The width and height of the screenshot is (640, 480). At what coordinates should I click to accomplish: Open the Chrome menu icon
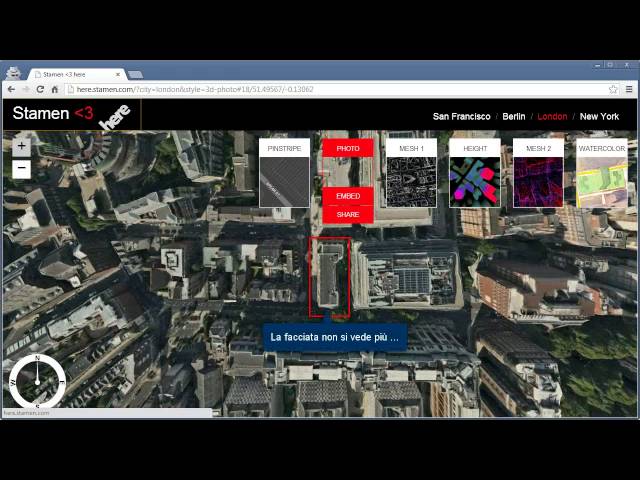pos(629,89)
